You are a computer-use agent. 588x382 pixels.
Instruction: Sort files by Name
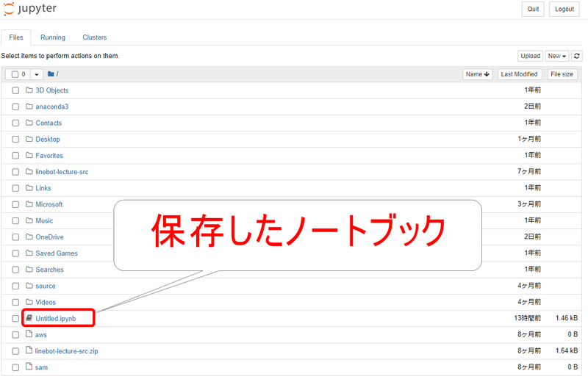(x=477, y=74)
